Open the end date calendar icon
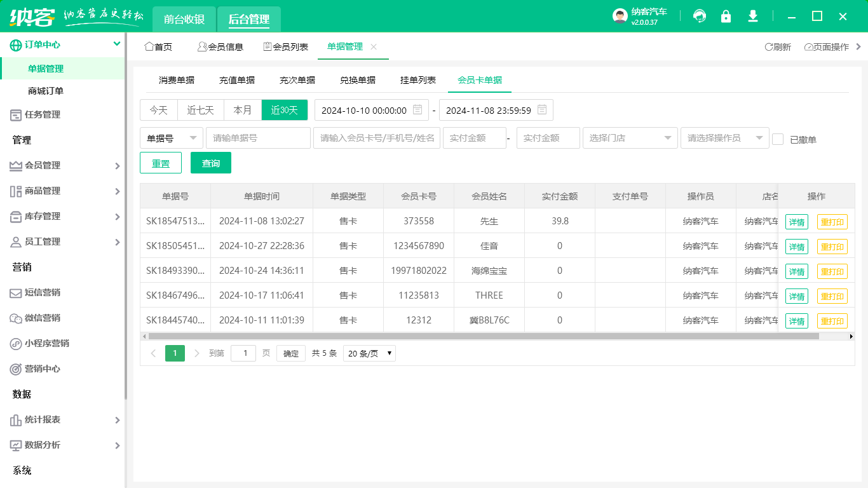The height and width of the screenshot is (488, 868). [x=542, y=110]
